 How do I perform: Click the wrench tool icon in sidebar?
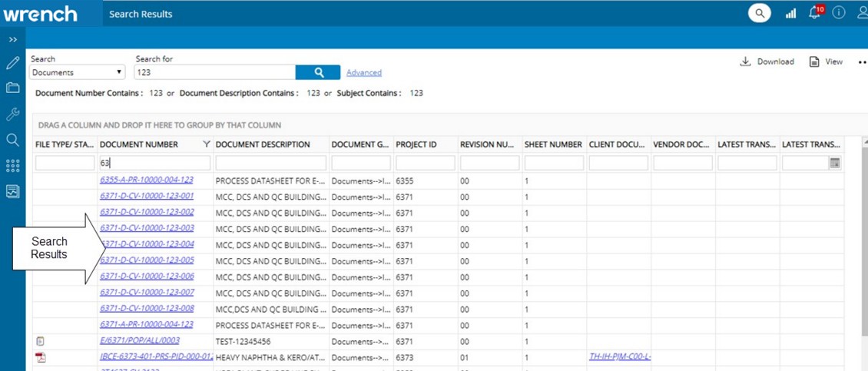(12, 114)
